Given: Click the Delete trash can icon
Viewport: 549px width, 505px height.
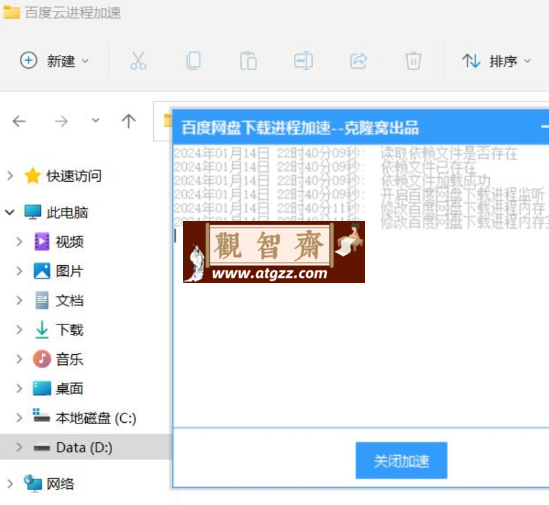Looking at the screenshot, I should click(x=413, y=61).
